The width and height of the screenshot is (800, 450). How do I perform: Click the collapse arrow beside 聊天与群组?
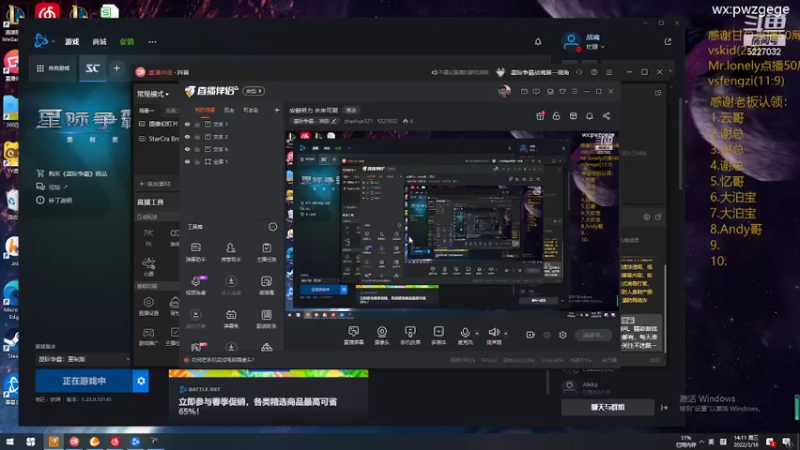pyautogui.click(x=664, y=407)
